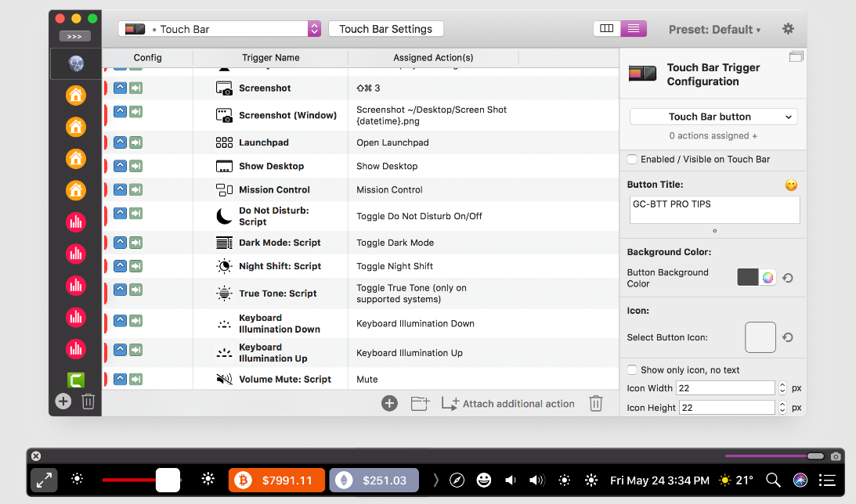856x504 pixels.
Task: Delete selected trigger with bottom trash icon
Action: pyautogui.click(x=595, y=404)
